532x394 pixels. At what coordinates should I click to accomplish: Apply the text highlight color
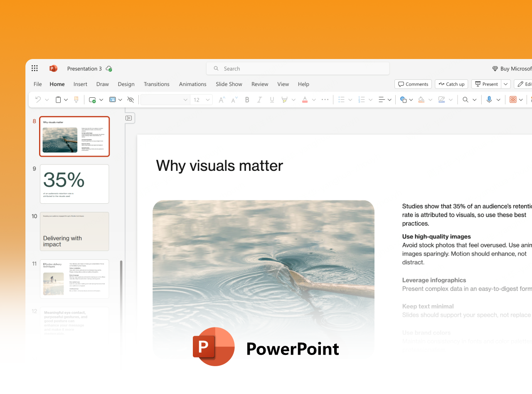click(x=285, y=100)
